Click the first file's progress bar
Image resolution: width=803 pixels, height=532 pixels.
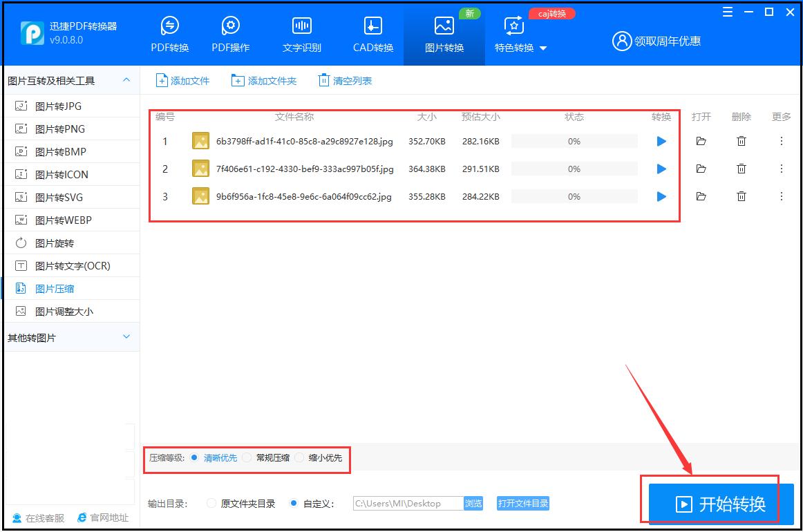(574, 141)
